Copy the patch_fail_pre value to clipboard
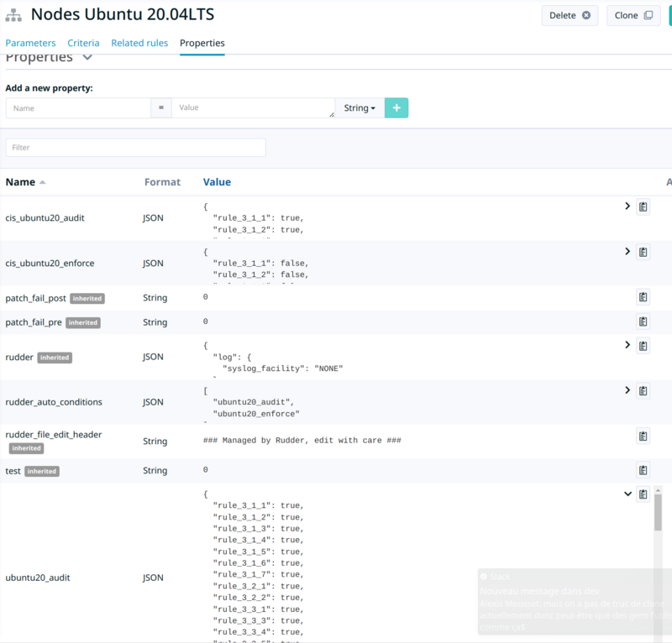 [643, 321]
